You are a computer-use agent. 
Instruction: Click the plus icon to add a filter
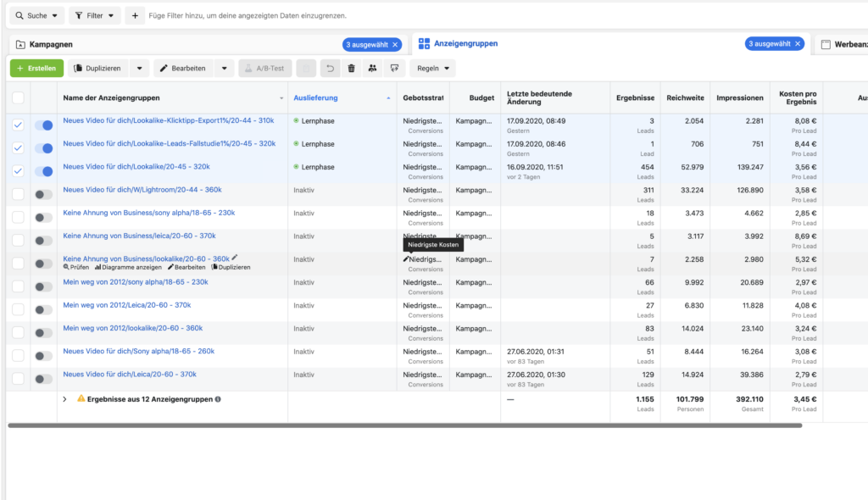tap(134, 15)
